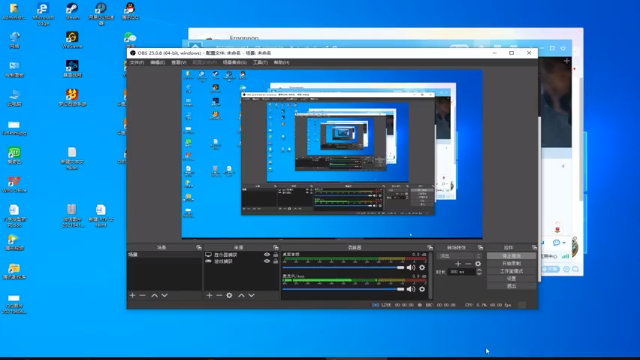Image resolution: width=640 pixels, height=360 pixels.
Task: Click the 设置 settings button
Action: click(511, 278)
